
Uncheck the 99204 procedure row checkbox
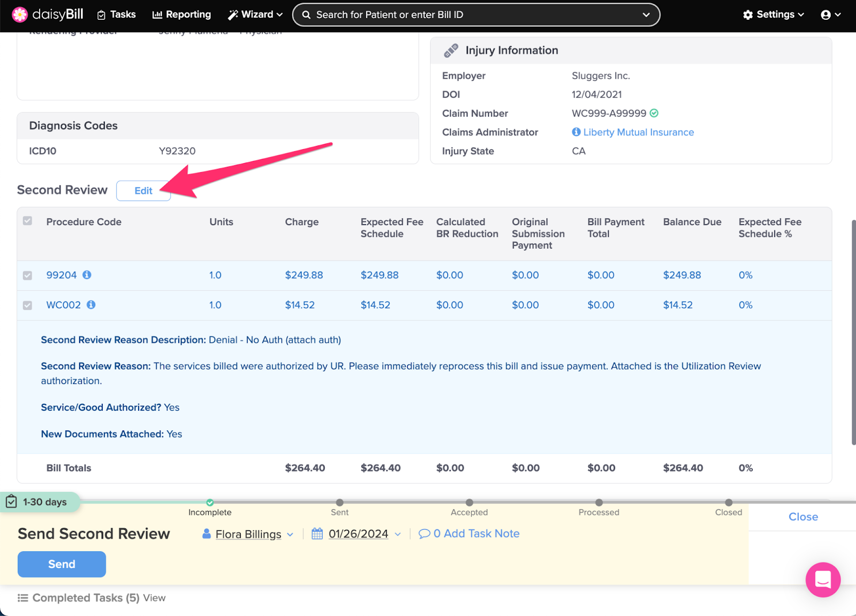[28, 275]
